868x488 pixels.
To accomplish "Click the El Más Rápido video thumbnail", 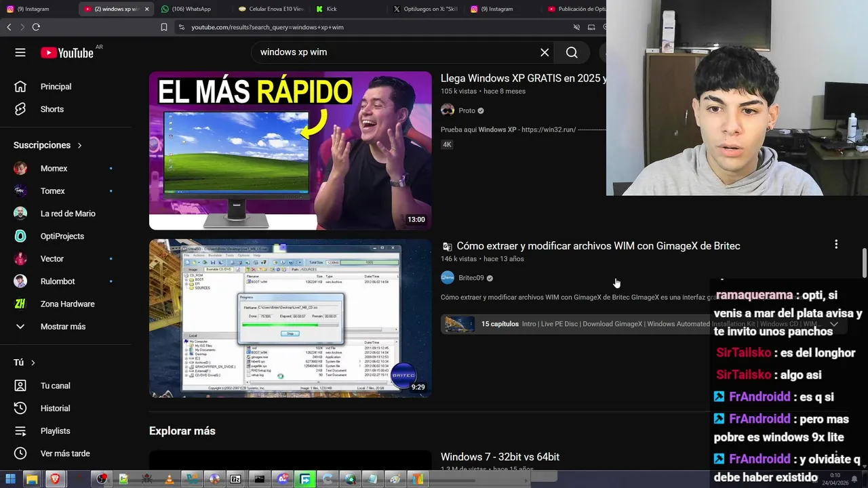I will 290,150.
